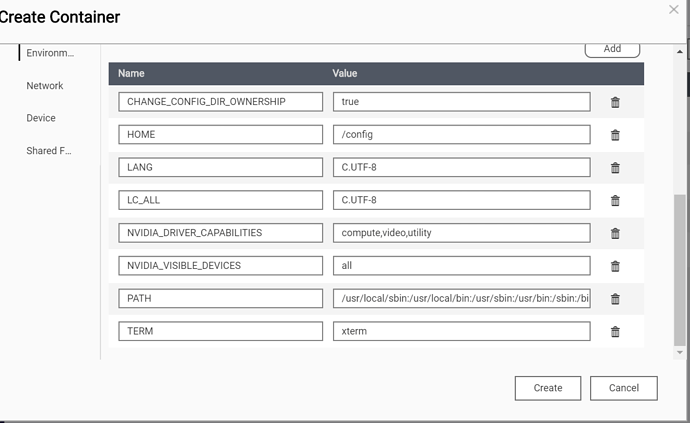The width and height of the screenshot is (690, 423).
Task: Open the Device settings tab
Action: tap(41, 118)
